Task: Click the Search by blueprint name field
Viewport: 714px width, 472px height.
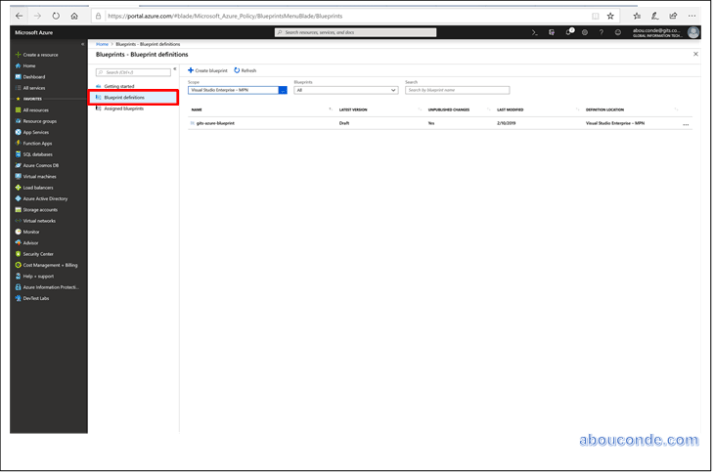Action: click(456, 90)
